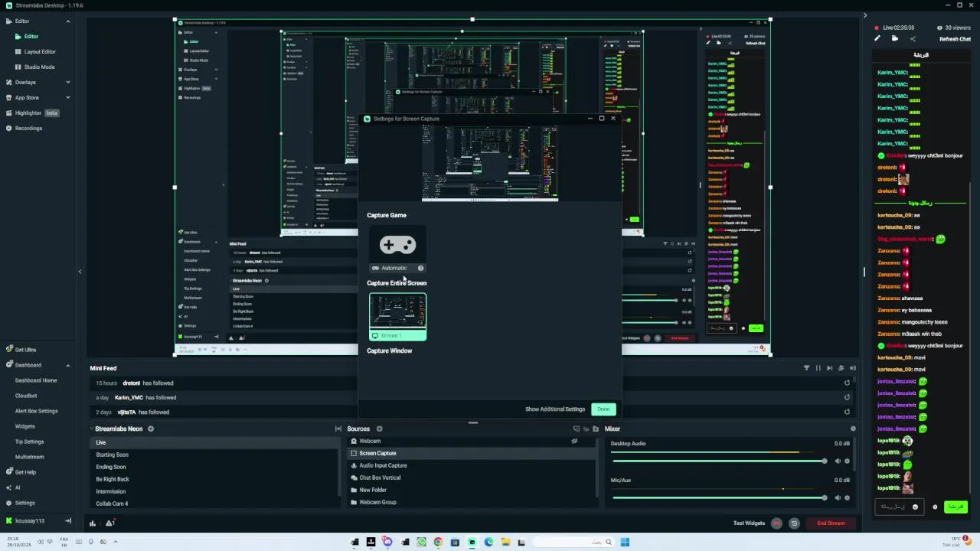Image resolution: width=980 pixels, height=551 pixels.
Task: Collapse the Dashboard section chevron
Action: coord(68,365)
